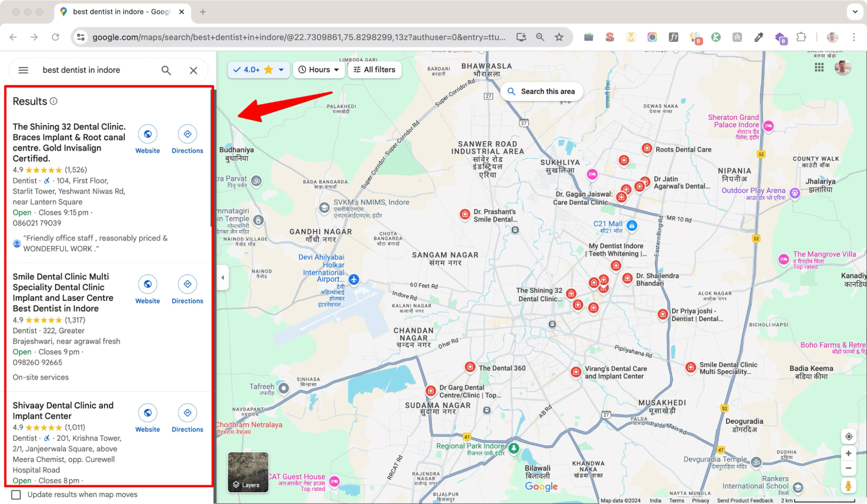Collapse the side panel arrow
Viewport: 867px width, 504px height.
point(223,277)
